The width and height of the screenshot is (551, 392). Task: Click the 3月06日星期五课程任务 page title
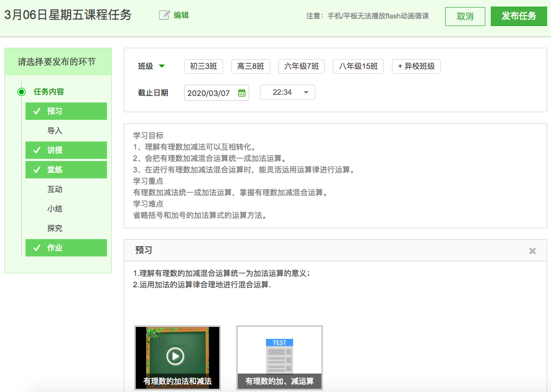tap(68, 15)
